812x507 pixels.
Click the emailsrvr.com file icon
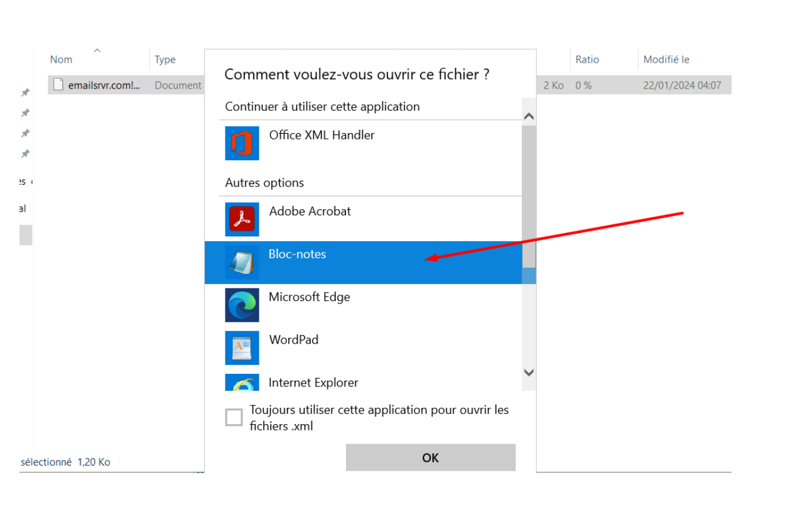58,85
